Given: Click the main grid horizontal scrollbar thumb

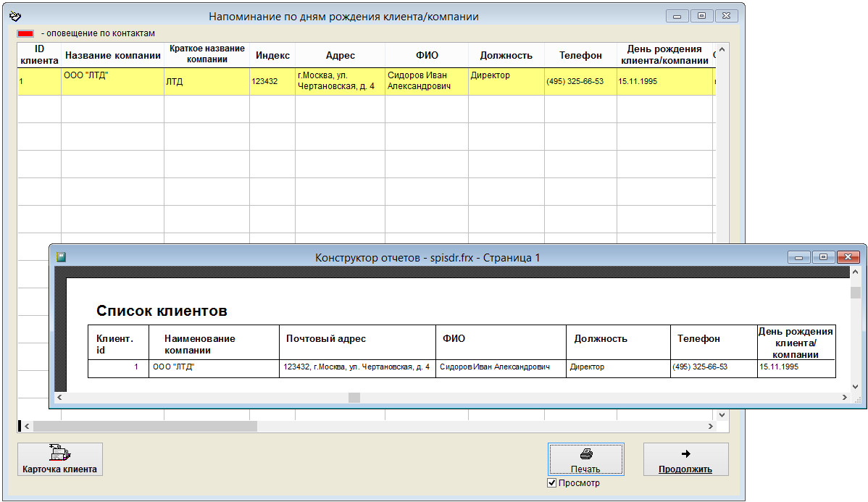Looking at the screenshot, I should [x=145, y=427].
